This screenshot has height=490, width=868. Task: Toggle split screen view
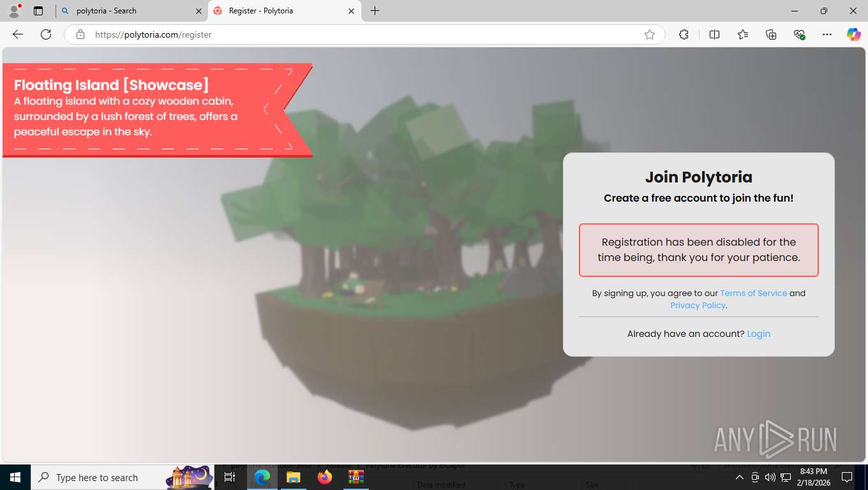(715, 34)
